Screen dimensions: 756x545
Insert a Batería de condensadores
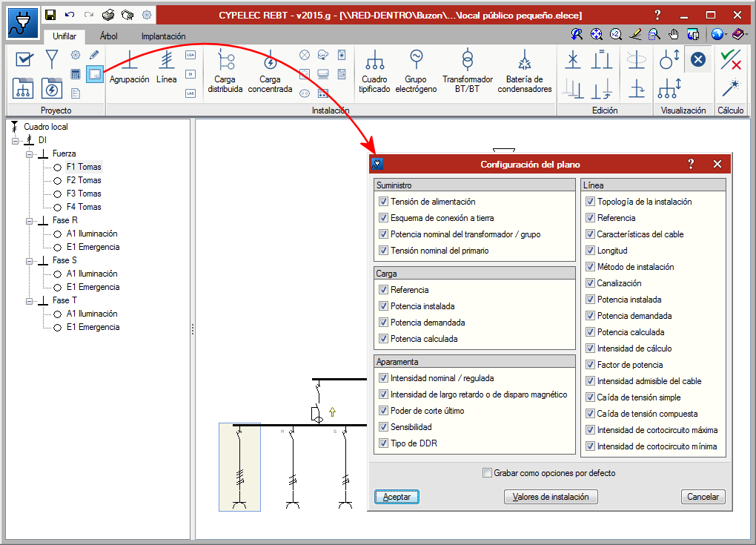pyautogui.click(x=525, y=71)
